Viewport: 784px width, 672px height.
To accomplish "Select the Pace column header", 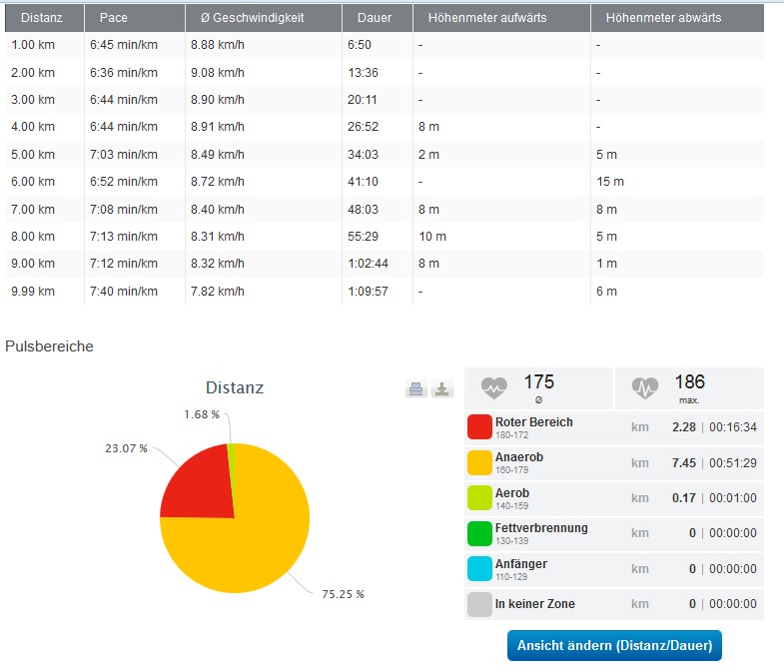I will coord(114,18).
